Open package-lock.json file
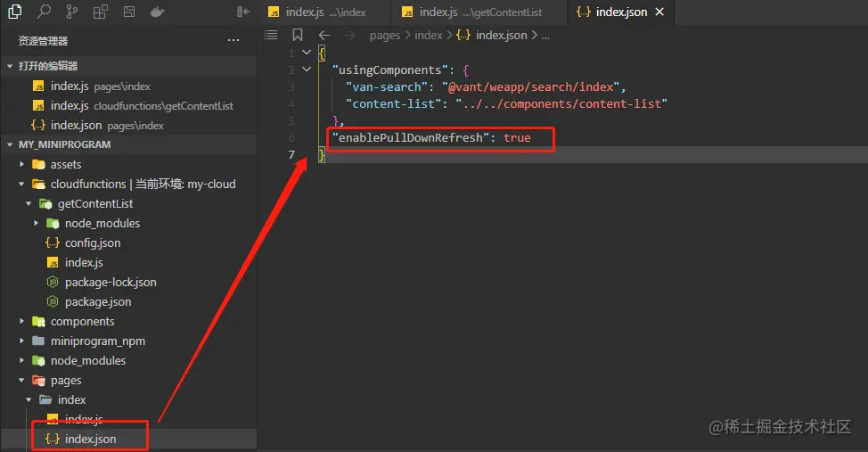 click(128, 282)
